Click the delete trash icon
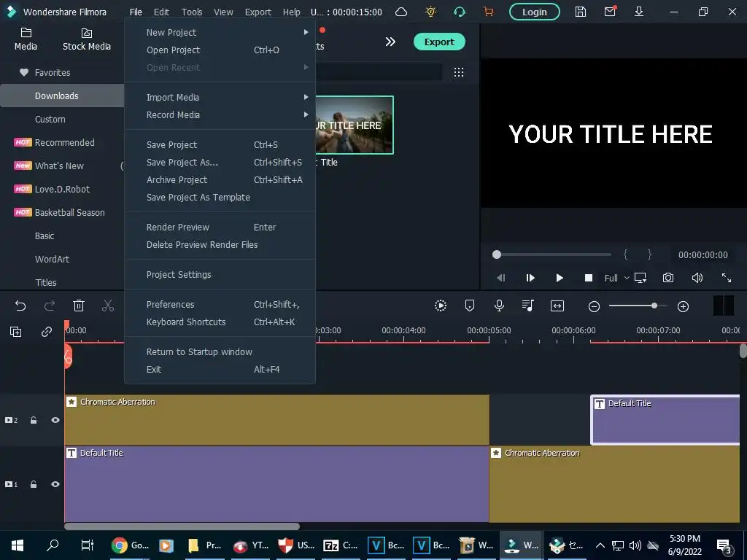The width and height of the screenshot is (747, 560). (x=79, y=306)
